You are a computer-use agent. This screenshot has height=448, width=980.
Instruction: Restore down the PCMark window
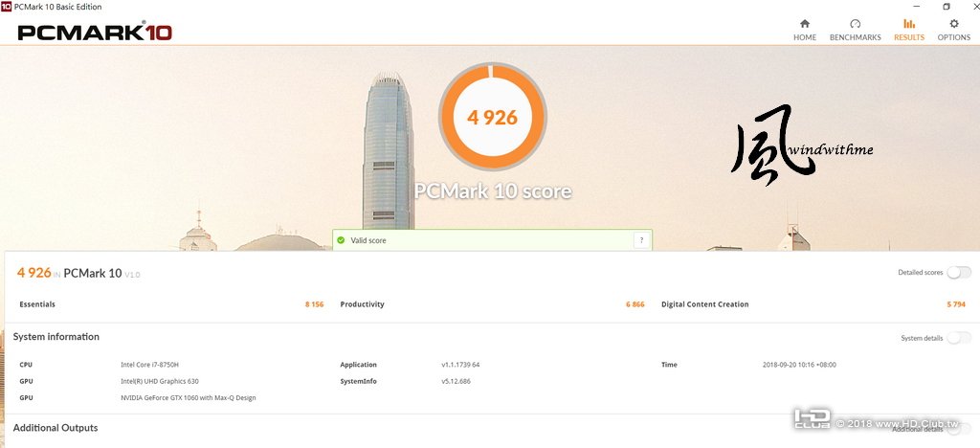(947, 7)
